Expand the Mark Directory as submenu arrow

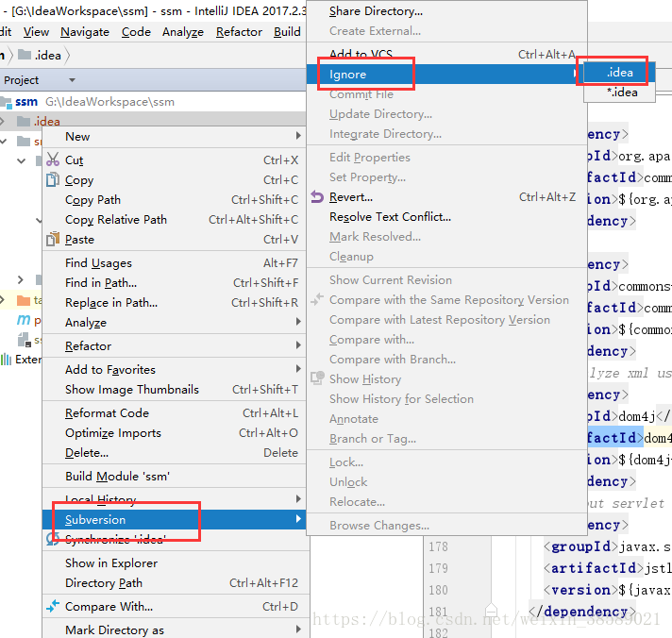298,629
